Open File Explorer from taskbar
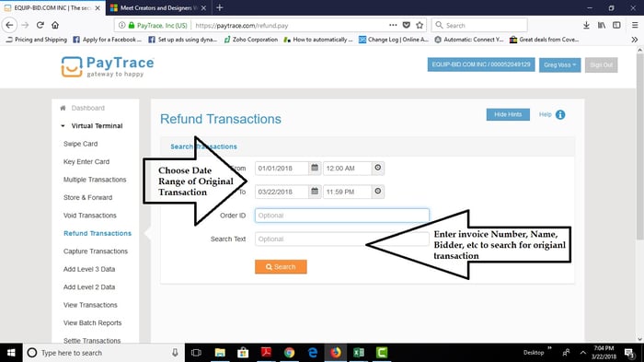644x362 pixels. click(220, 353)
